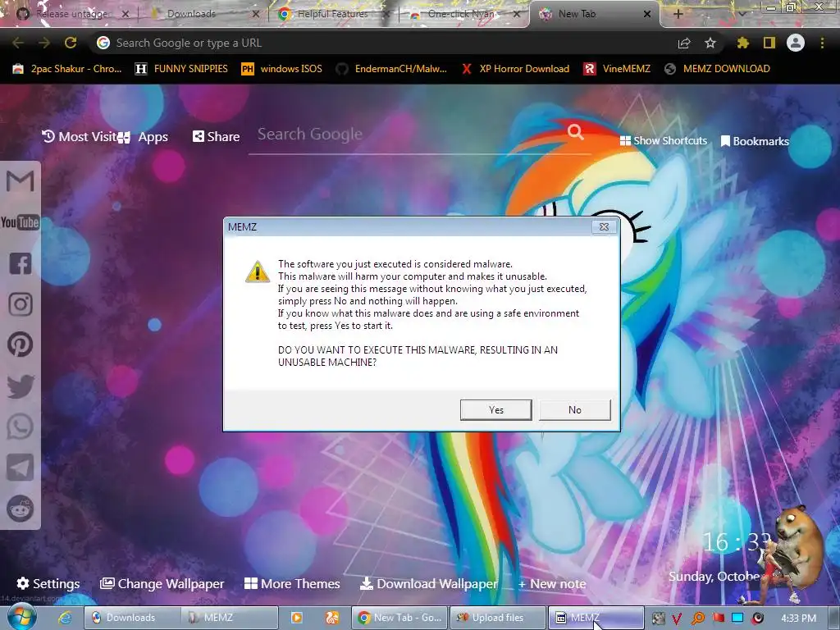840x630 pixels.
Task: Toggle Show Shortcuts
Action: [663, 140]
